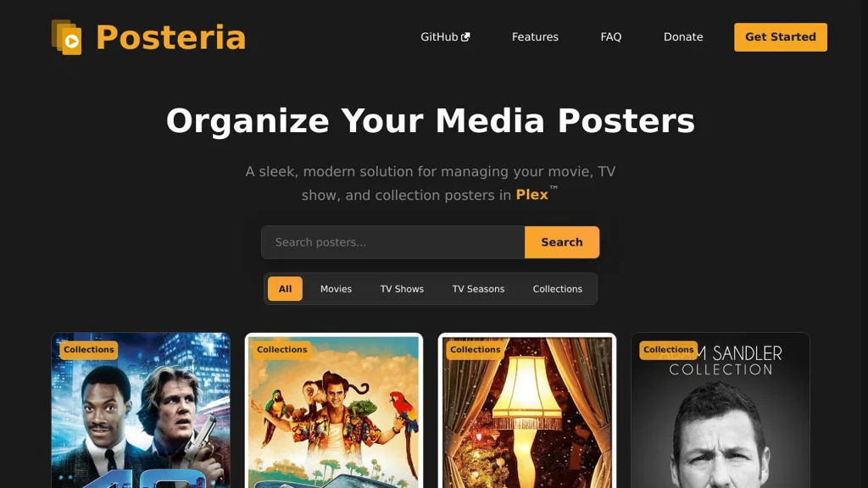Select the Collections filter tab
Viewport: 868px width, 488px height.
pyautogui.click(x=558, y=289)
